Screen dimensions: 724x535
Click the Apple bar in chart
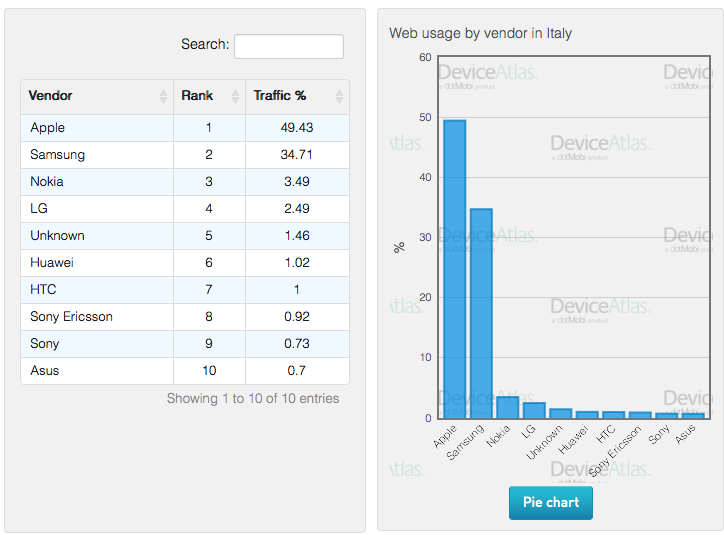pos(454,269)
